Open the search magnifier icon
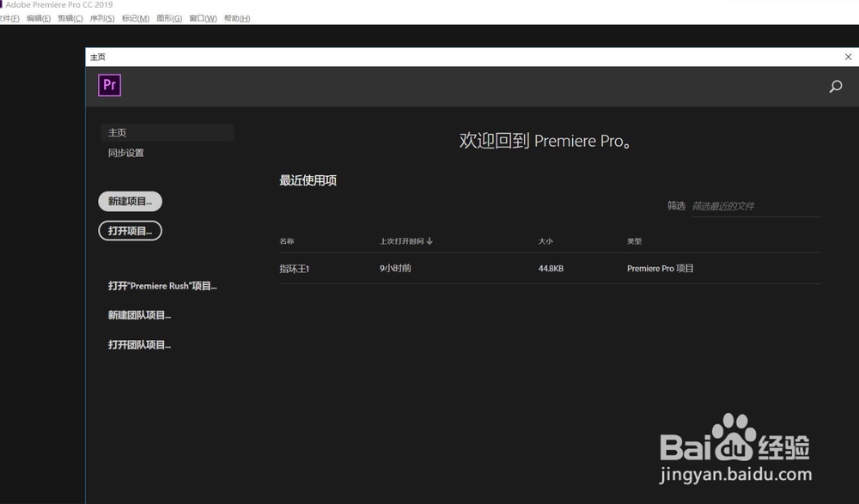 pos(836,86)
